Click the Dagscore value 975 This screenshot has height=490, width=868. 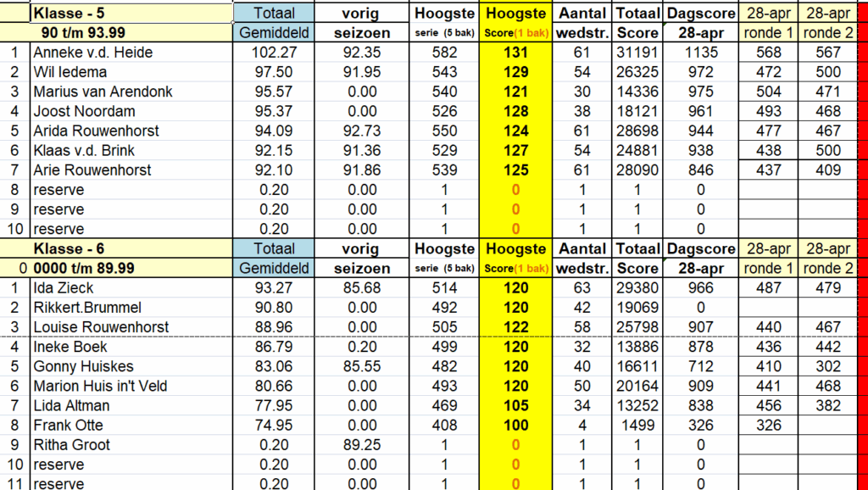(x=700, y=92)
